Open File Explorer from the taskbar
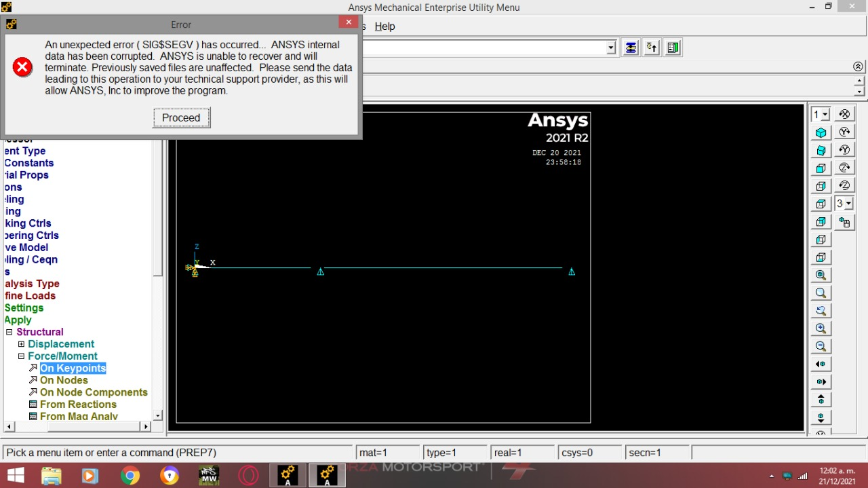Viewport: 868px width, 488px height. pyautogui.click(x=52, y=476)
